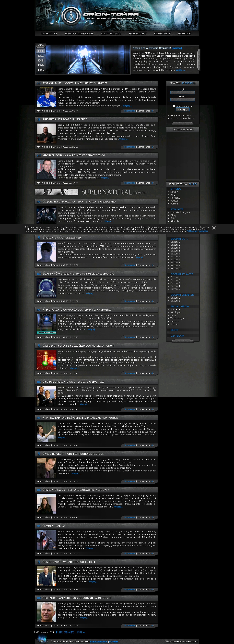Expand the CZYTELNIA section in the sidebar
234x644 pixels.
[x=177, y=336]
